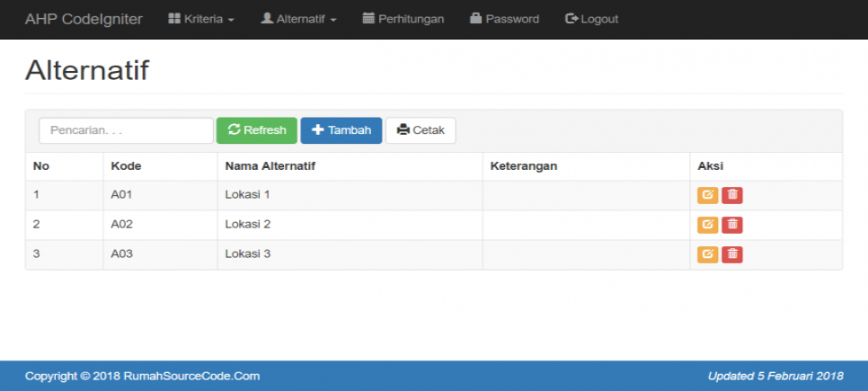Go to the Perhitungan page

pyautogui.click(x=403, y=19)
